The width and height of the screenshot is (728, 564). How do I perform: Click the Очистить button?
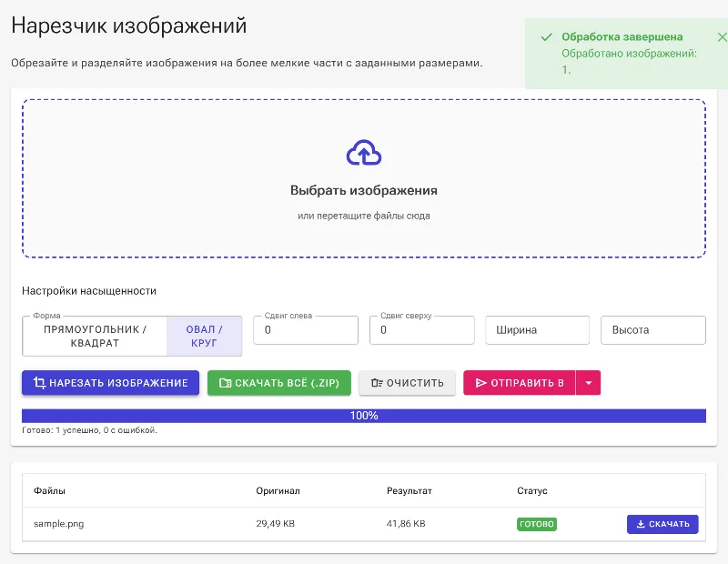(407, 382)
